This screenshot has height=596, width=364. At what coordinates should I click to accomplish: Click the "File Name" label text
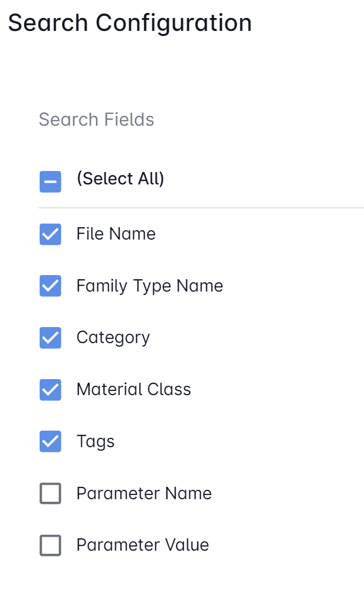(116, 234)
